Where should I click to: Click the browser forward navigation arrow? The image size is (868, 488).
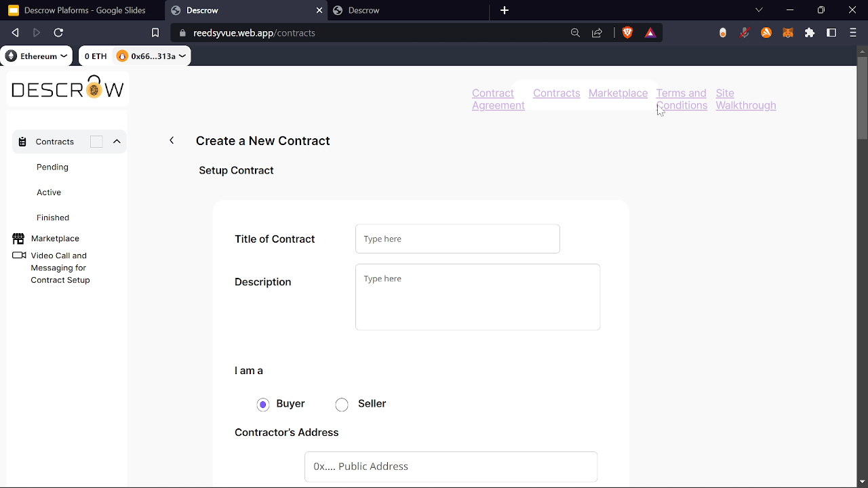tap(37, 33)
